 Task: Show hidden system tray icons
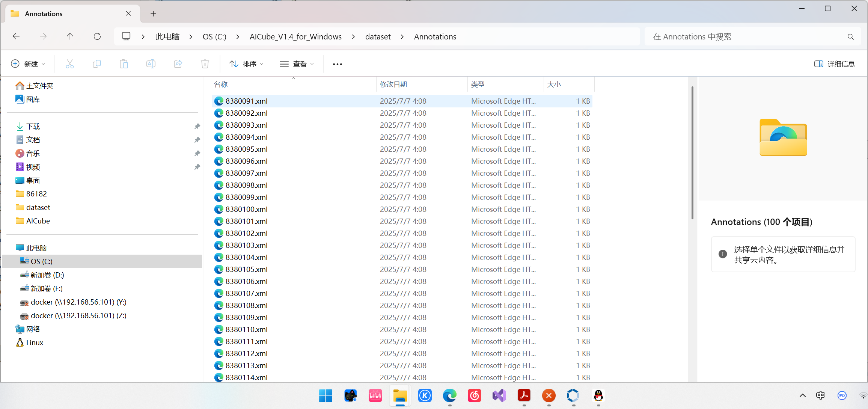click(x=803, y=395)
